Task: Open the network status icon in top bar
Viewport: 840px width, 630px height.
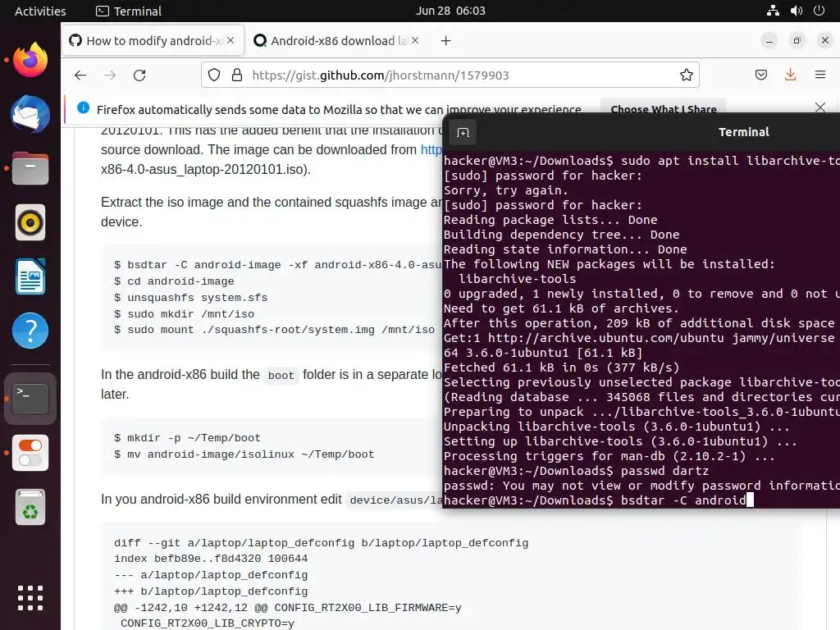Action: 773,11
